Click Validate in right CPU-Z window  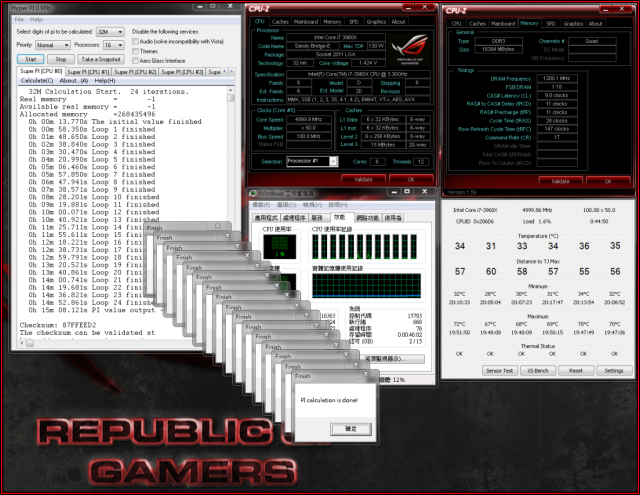[560, 181]
